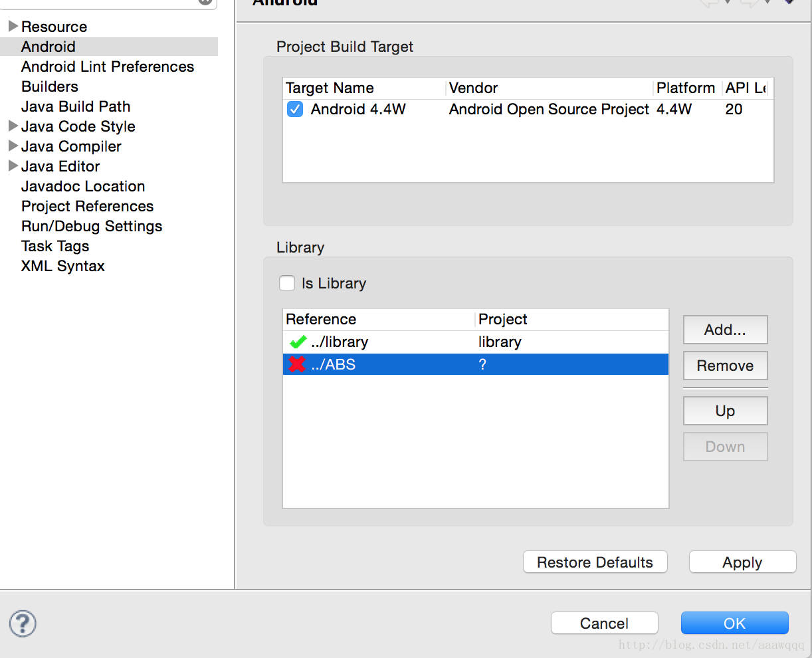Select Java Code Style in sidebar
812x658 pixels.
(x=78, y=126)
